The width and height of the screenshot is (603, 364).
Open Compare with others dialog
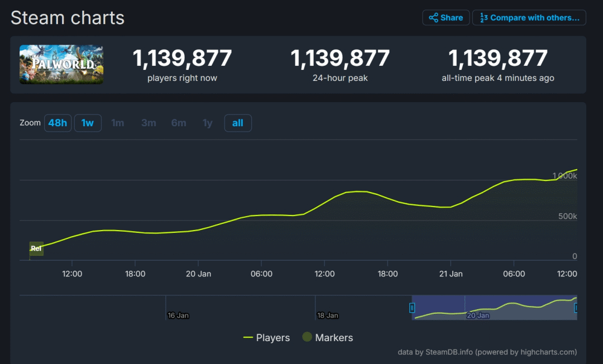click(x=529, y=18)
